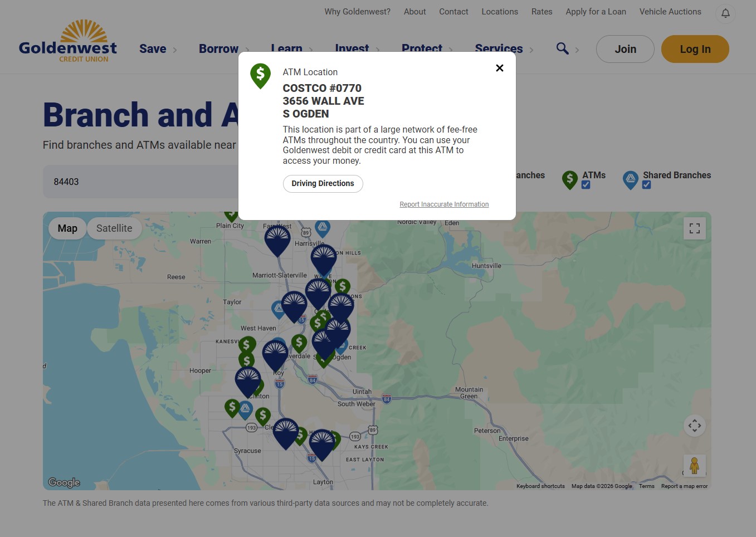The height and width of the screenshot is (537, 756).
Task: Click the Log In button
Action: tap(695, 49)
